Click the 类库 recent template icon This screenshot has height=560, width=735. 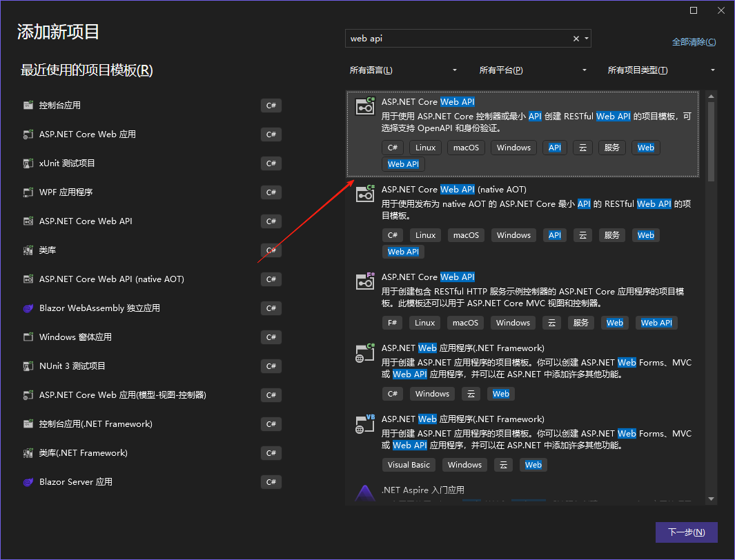pos(28,250)
